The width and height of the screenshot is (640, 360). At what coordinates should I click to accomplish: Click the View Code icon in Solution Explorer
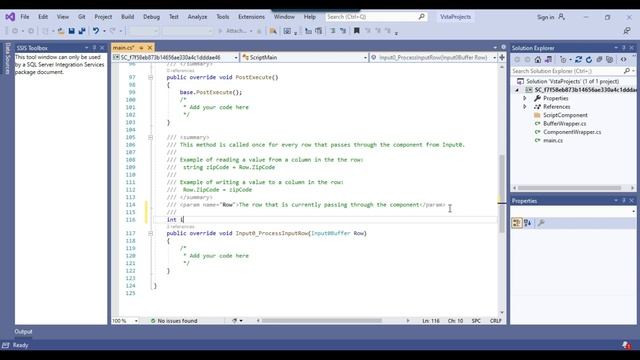tap(623, 60)
